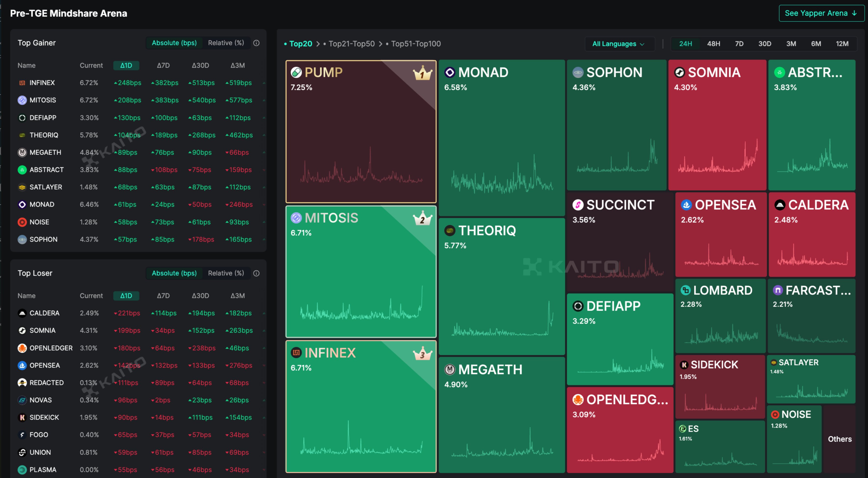Click the PUMP pill icon in treemap
The image size is (868, 478).
[x=296, y=72]
